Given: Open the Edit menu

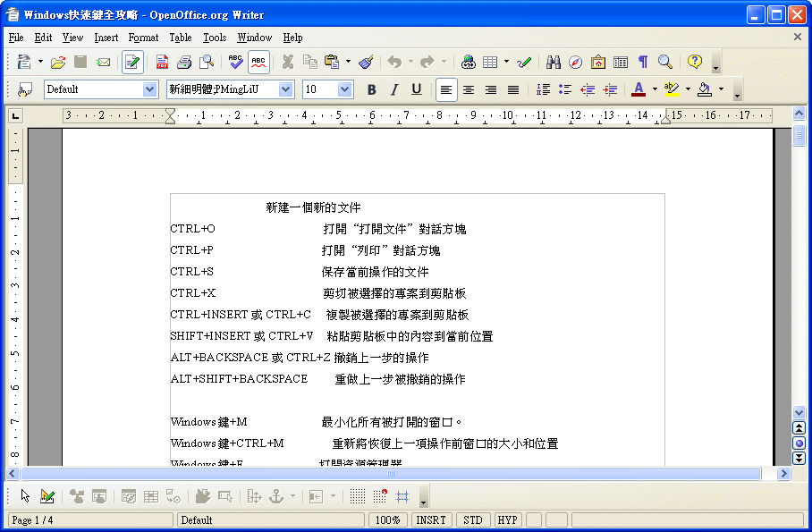Looking at the screenshot, I should tap(43, 38).
